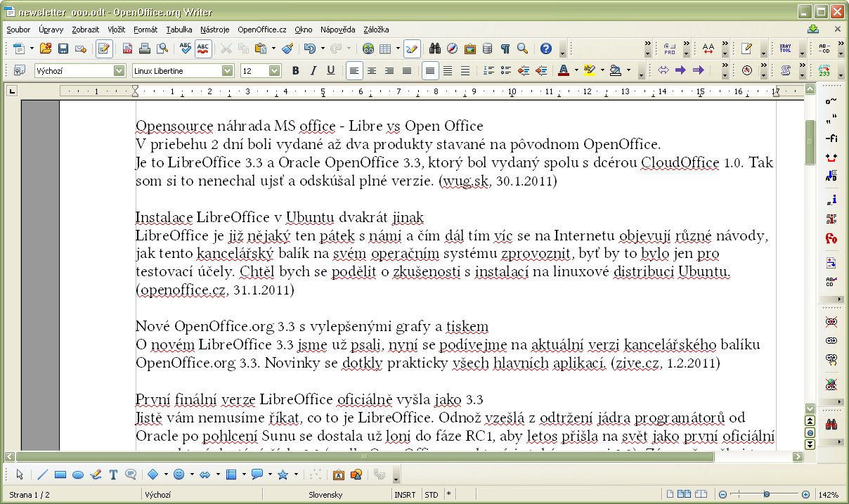Open font name dropdown Linux Libertine
The width and height of the screenshot is (849, 504).
coord(228,70)
